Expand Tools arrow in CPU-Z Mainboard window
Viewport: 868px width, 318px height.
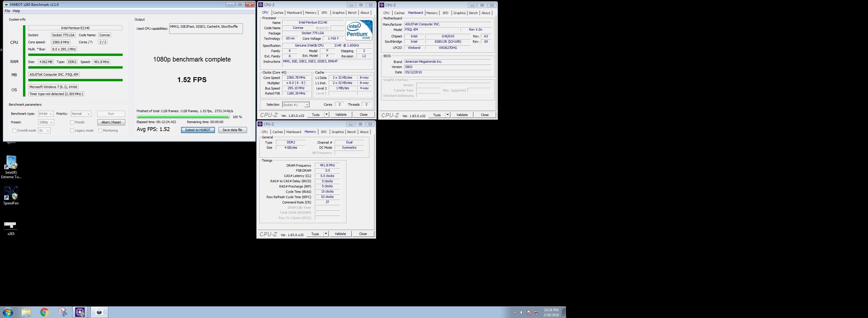click(x=448, y=115)
